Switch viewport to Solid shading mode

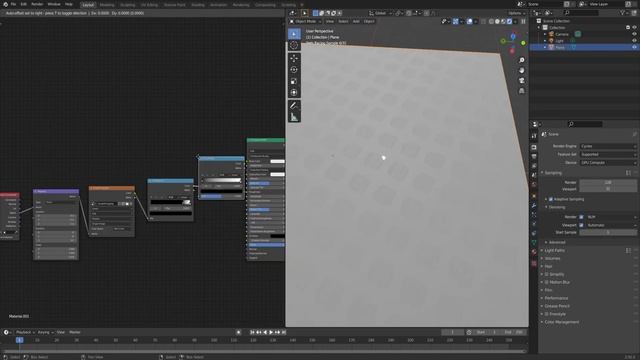(x=497, y=21)
